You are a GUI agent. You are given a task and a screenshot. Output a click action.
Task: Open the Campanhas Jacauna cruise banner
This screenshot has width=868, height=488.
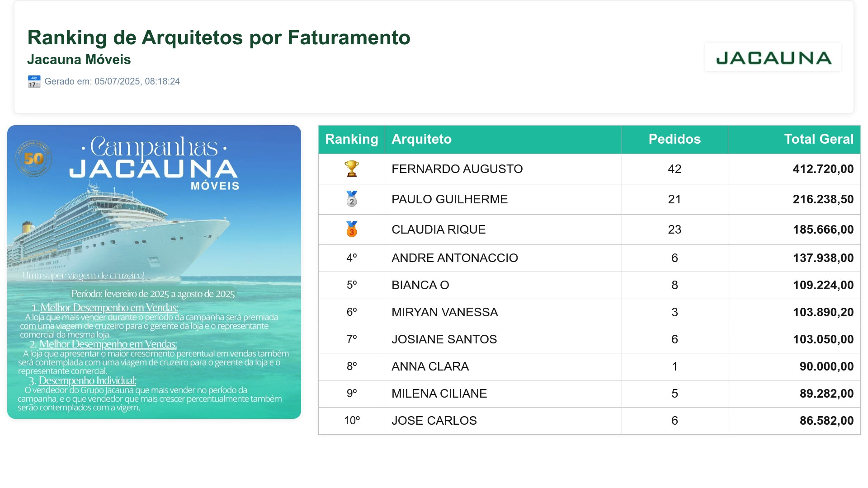pos(154,272)
